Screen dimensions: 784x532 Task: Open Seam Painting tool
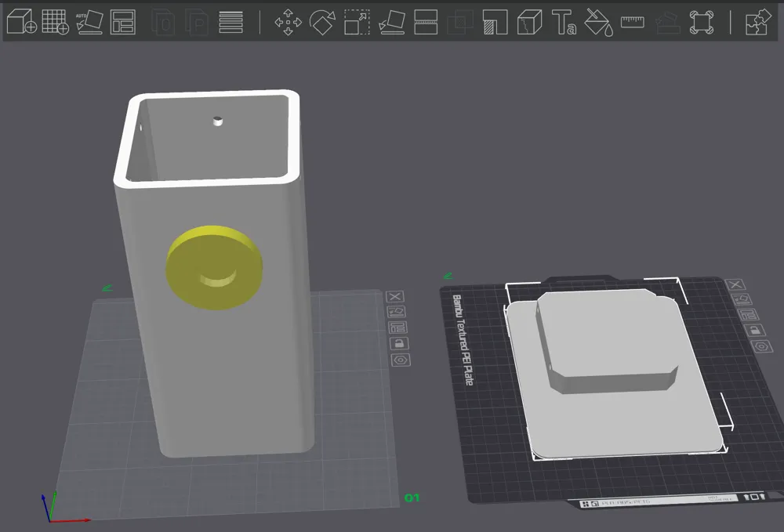click(529, 23)
